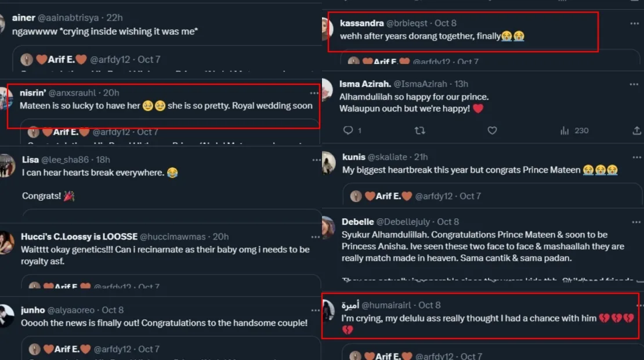
Task: Open Debelle's profile avatar
Action: click(x=328, y=228)
